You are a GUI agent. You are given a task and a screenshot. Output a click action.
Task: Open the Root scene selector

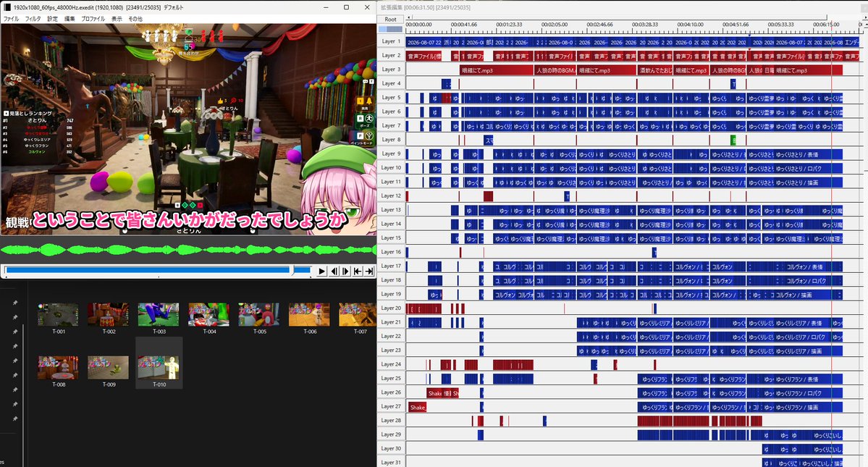(390, 20)
